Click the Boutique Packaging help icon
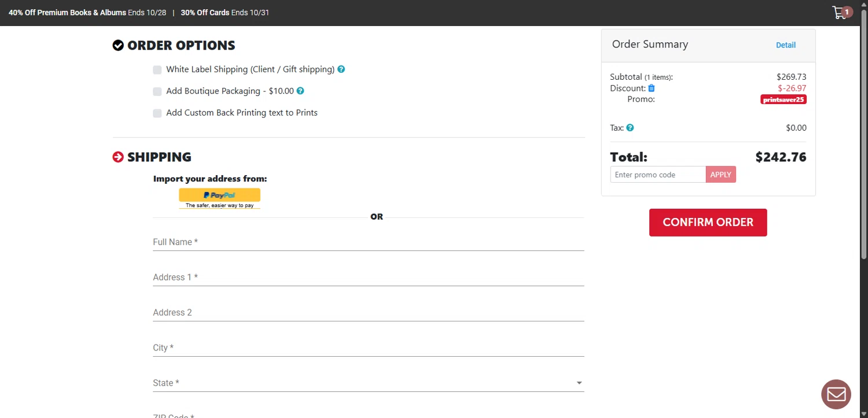Viewport: 868px width, 418px height. point(300,91)
